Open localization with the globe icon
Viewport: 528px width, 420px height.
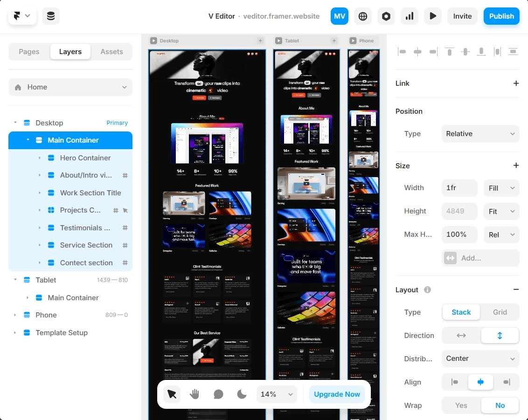click(x=363, y=16)
